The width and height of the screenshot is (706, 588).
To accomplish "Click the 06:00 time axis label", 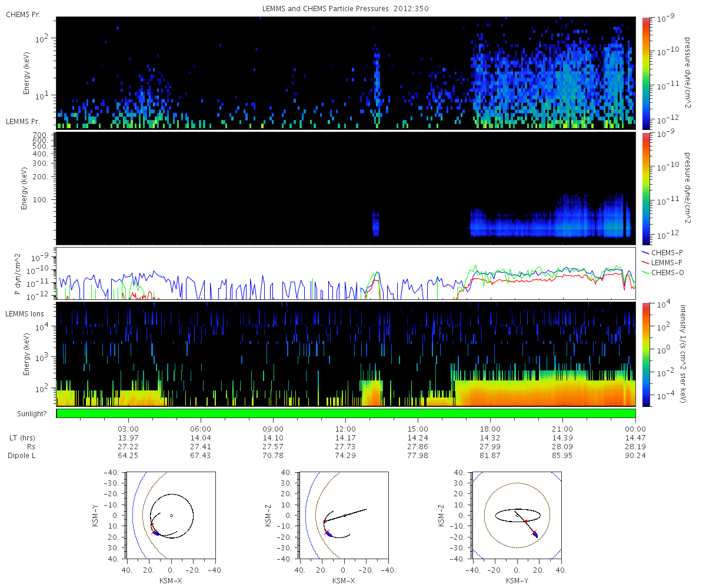I will point(201,429).
